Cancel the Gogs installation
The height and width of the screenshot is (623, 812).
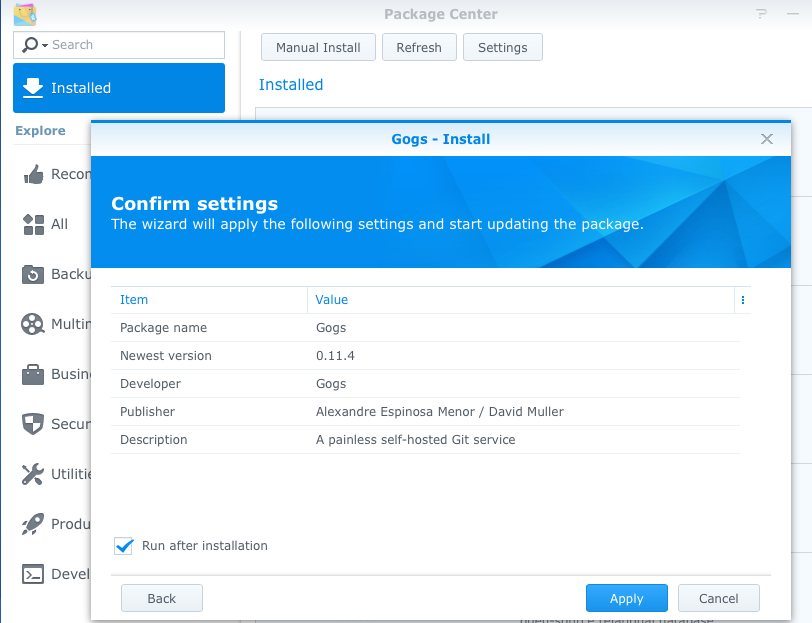tap(719, 598)
